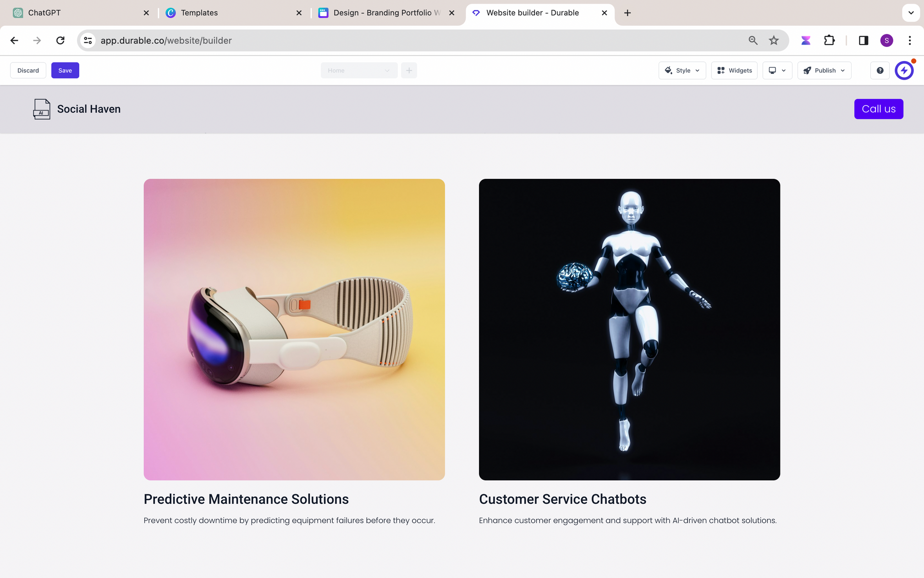The height and width of the screenshot is (578, 924).
Task: Select the robot holding brain image
Action: 629,329
